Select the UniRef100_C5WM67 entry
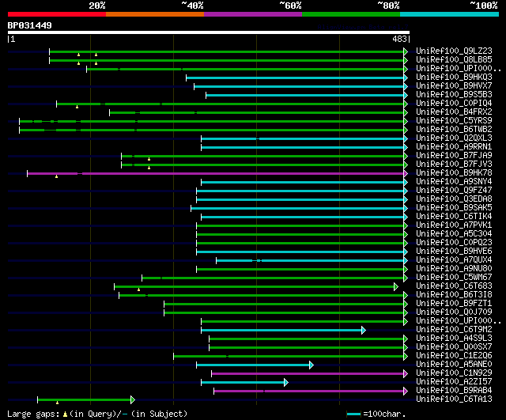Image resolution: width=506 pixels, height=420 pixels. 454,278
